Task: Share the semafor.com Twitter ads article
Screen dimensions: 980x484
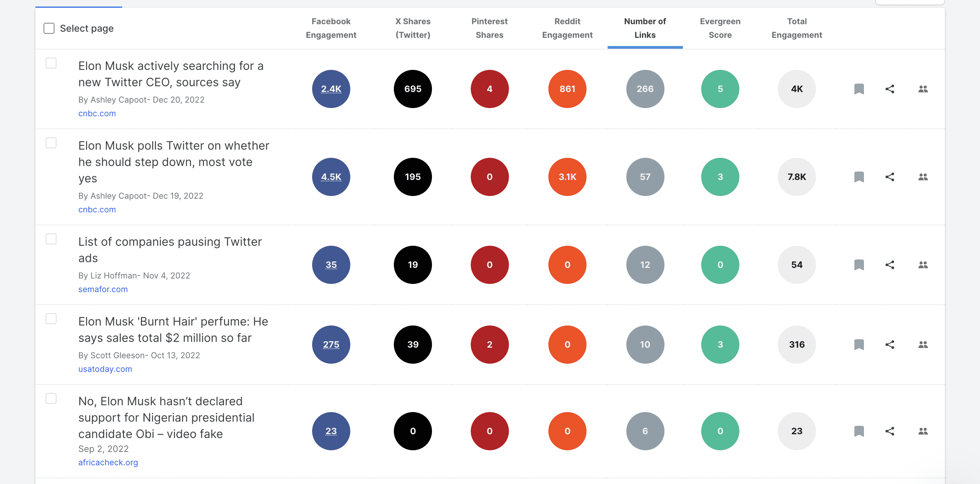Action: [890, 264]
